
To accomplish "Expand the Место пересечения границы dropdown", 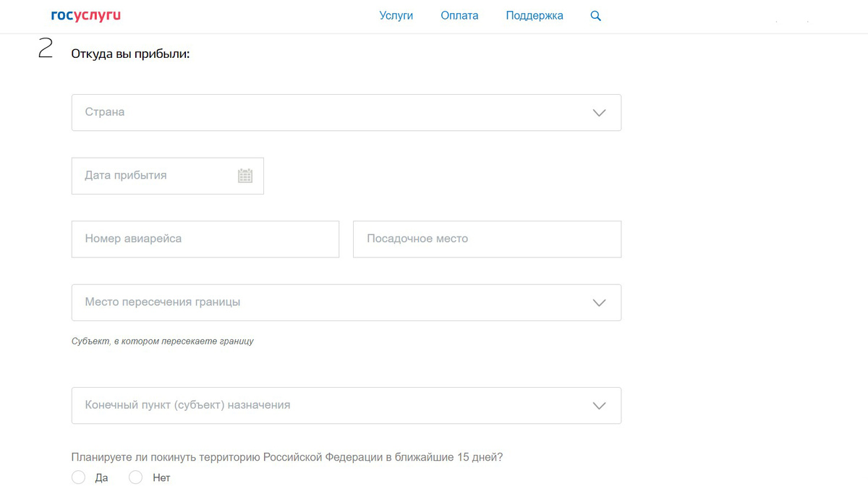I will (x=346, y=302).
